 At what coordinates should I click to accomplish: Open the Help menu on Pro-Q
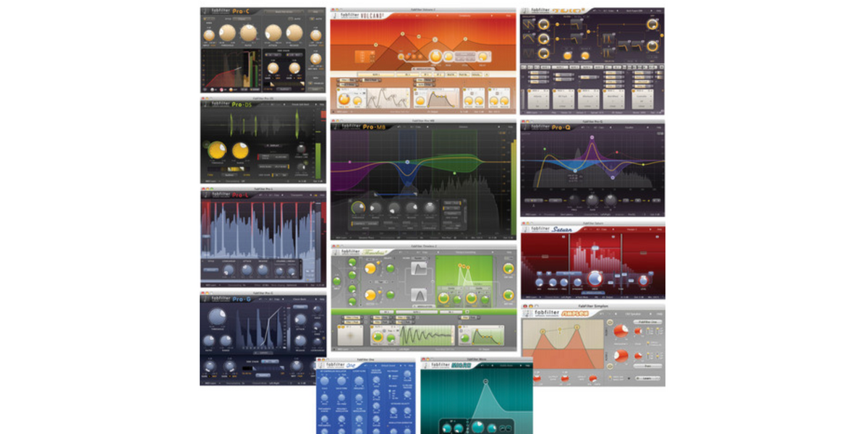coord(660,127)
